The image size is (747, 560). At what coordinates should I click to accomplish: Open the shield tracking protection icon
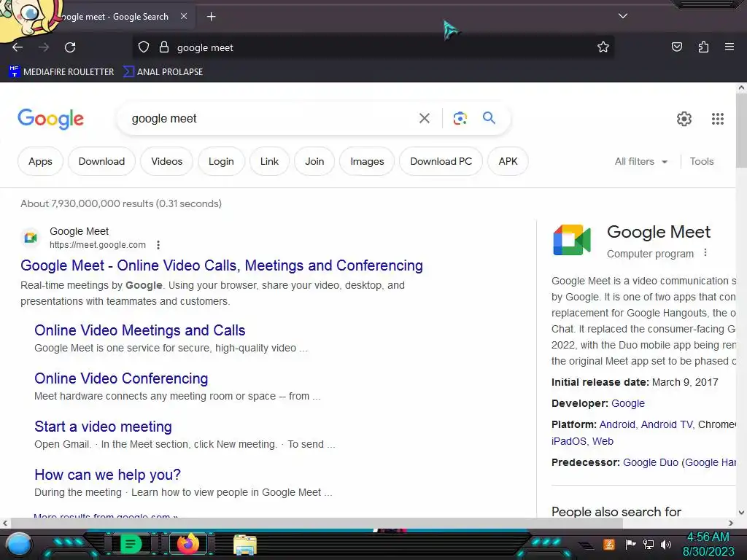pyautogui.click(x=144, y=47)
